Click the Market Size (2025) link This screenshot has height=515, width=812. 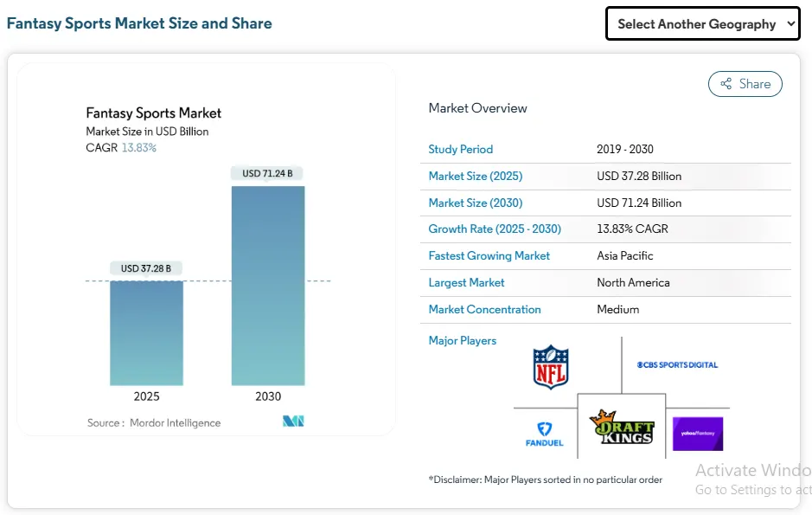coord(475,176)
